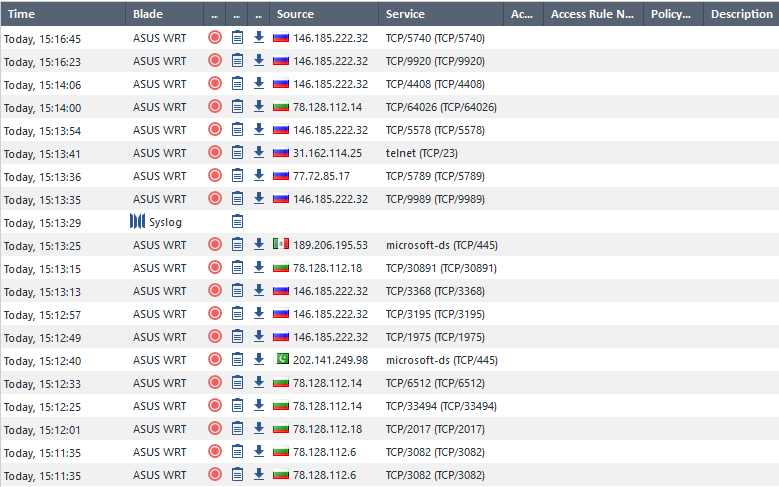Click red drop icon on TCP/33494 row
Viewport: 779px width, 487px height.
(x=215, y=406)
